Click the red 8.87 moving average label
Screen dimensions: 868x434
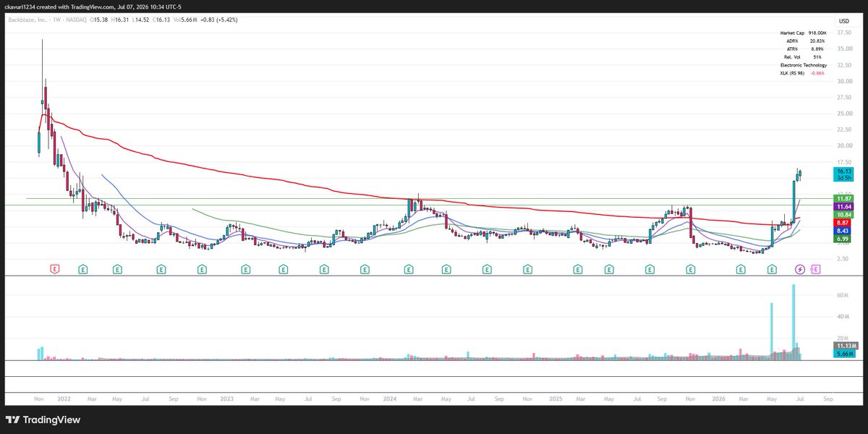pyautogui.click(x=843, y=224)
